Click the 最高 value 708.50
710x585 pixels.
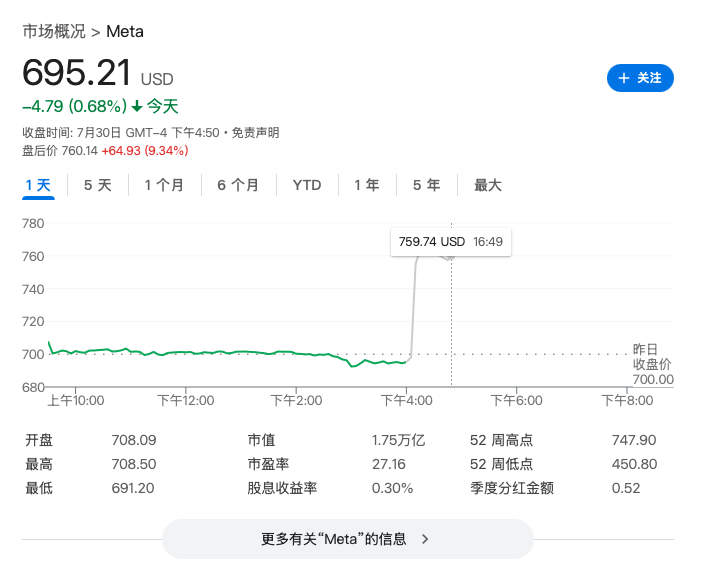[134, 464]
